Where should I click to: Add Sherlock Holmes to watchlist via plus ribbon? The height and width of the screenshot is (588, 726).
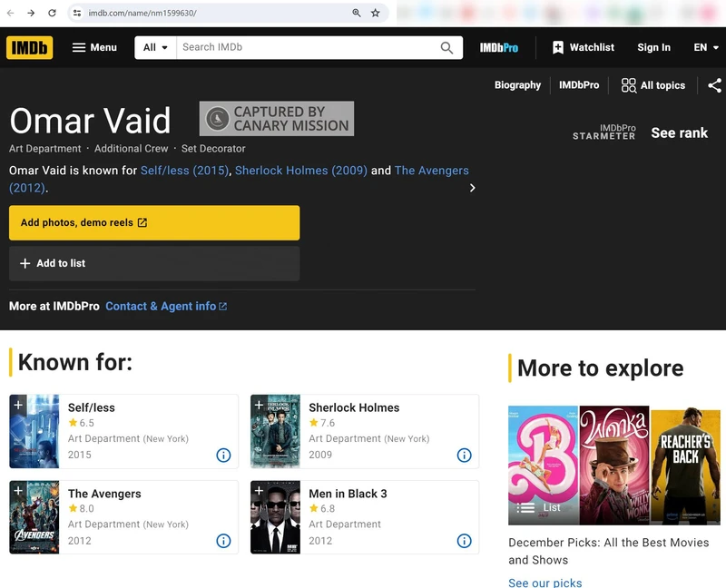click(260, 405)
